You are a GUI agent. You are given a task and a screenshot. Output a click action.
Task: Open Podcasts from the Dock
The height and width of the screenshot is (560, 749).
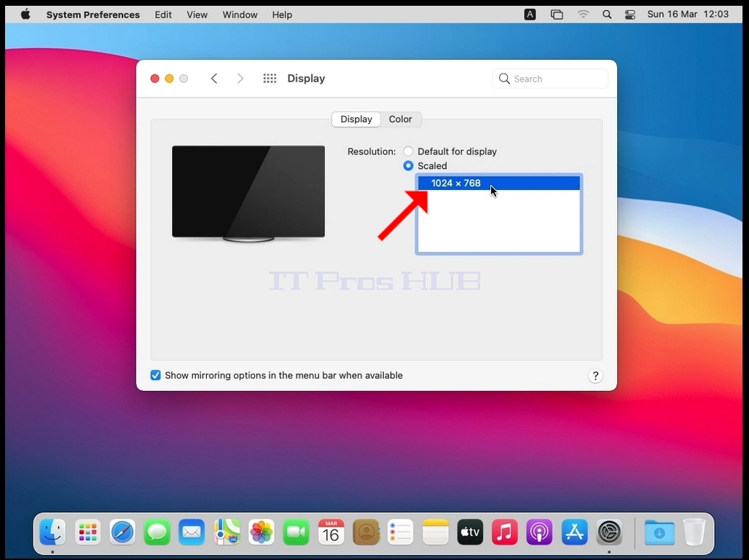tap(540, 532)
